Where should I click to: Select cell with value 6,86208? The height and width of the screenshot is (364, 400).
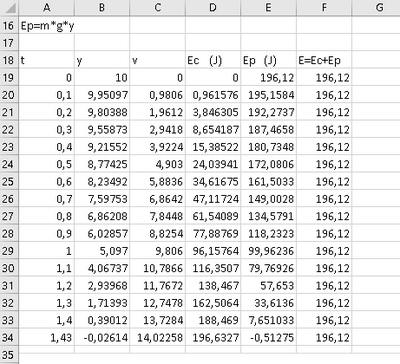pos(102,216)
